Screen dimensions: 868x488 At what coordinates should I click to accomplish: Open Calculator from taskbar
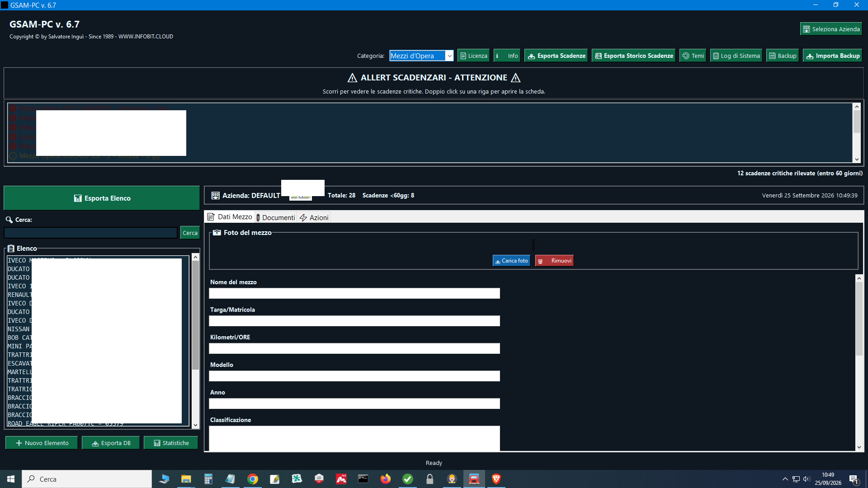click(x=208, y=479)
